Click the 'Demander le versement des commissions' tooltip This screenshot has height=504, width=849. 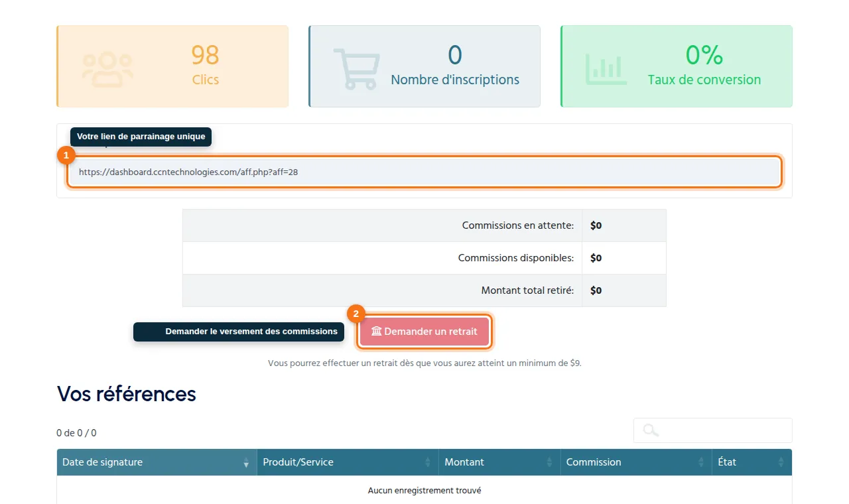click(x=239, y=332)
